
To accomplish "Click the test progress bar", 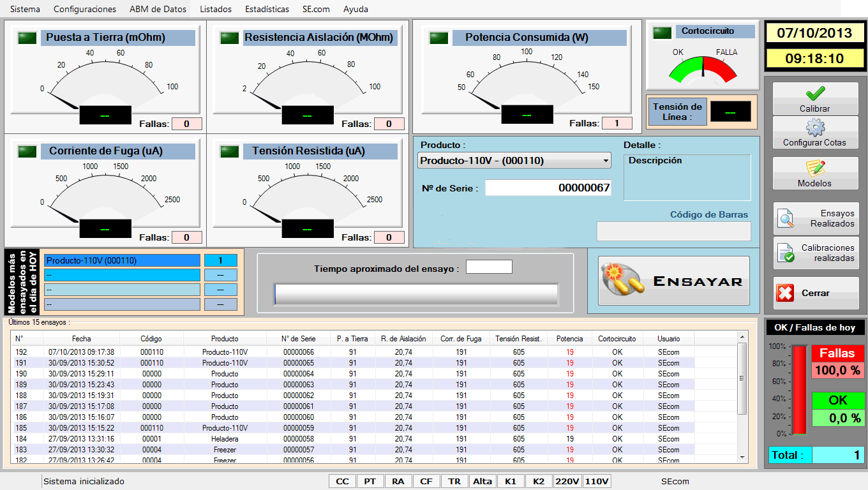I will 416,294.
